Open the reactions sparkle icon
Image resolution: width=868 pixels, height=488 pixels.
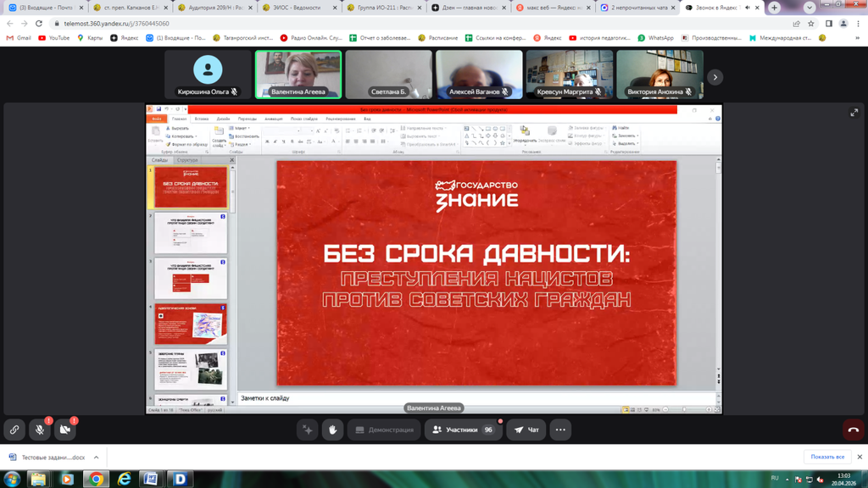307,430
